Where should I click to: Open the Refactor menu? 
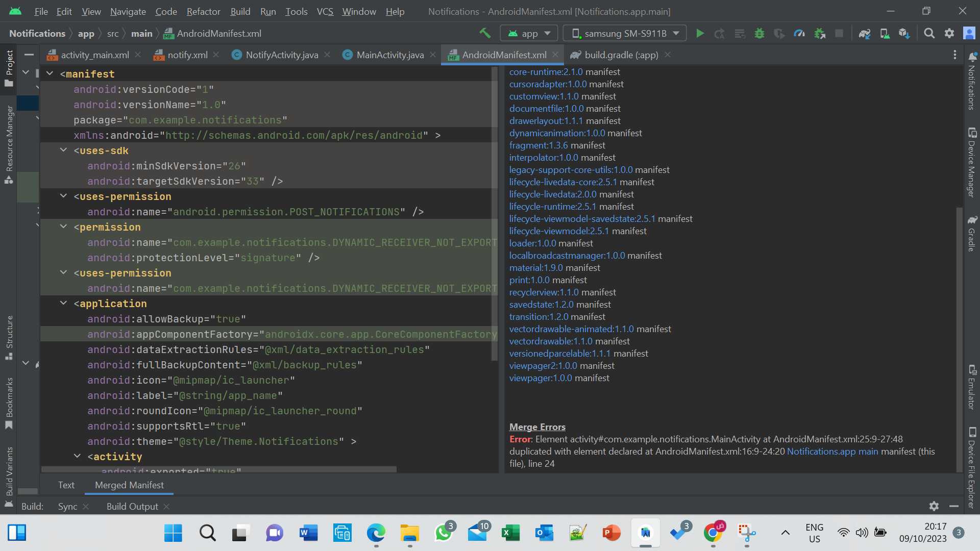point(203,11)
